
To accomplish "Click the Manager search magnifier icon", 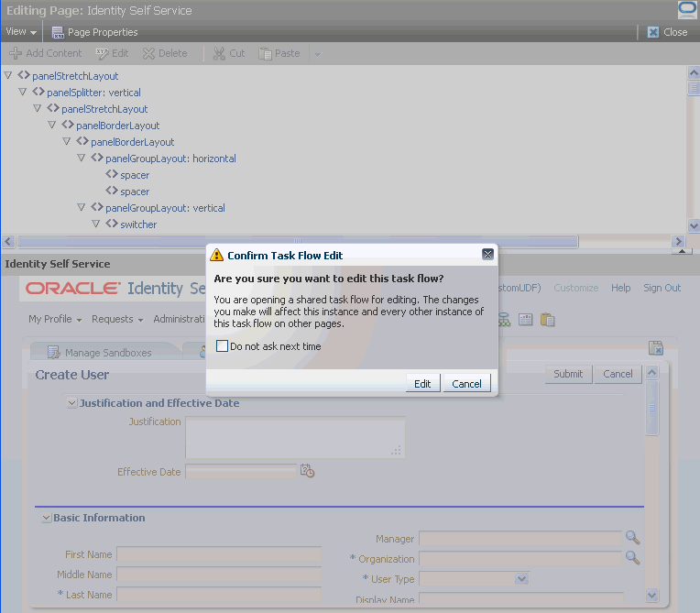I will click(x=632, y=538).
